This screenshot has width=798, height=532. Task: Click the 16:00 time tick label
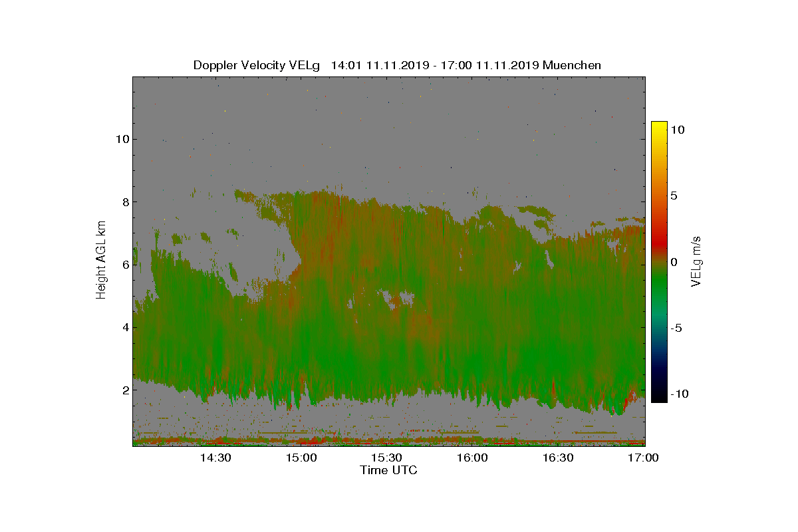[472, 458]
